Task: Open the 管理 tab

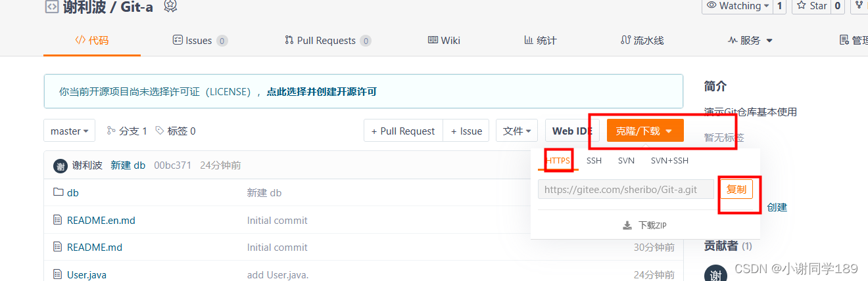Action: (x=854, y=40)
